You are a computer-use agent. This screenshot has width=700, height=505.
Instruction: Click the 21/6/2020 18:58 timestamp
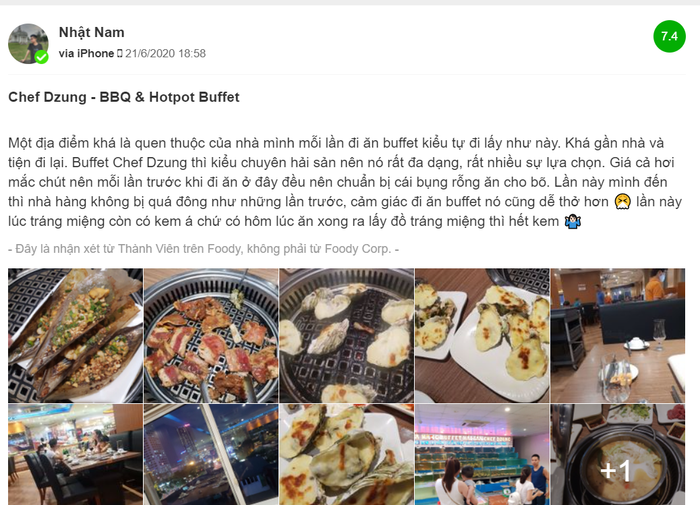pyautogui.click(x=165, y=54)
